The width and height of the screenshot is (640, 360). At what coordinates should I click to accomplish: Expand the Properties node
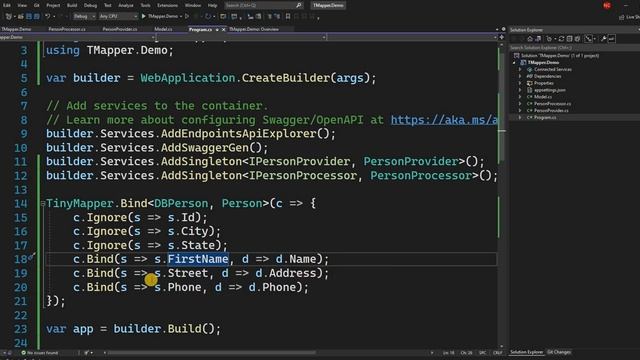[x=520, y=83]
